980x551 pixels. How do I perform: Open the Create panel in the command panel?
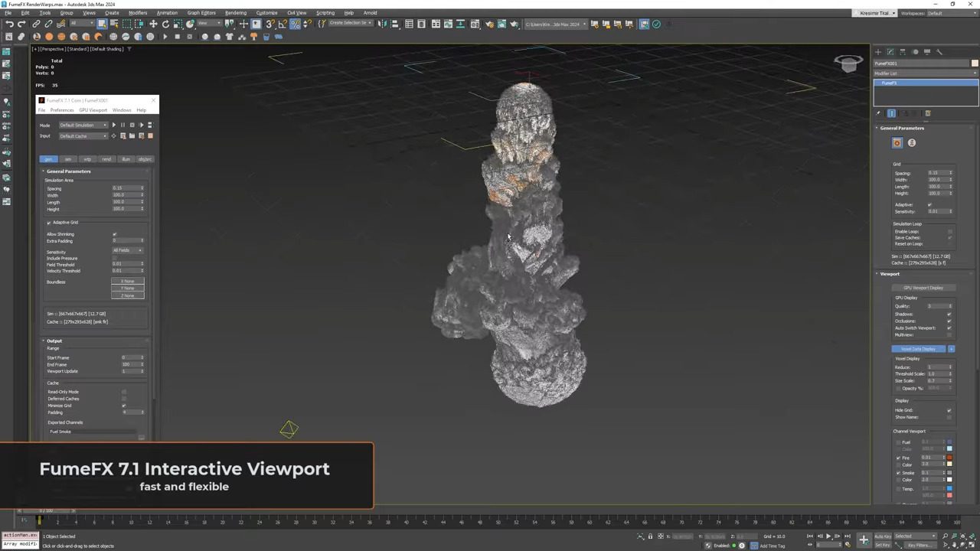(878, 51)
